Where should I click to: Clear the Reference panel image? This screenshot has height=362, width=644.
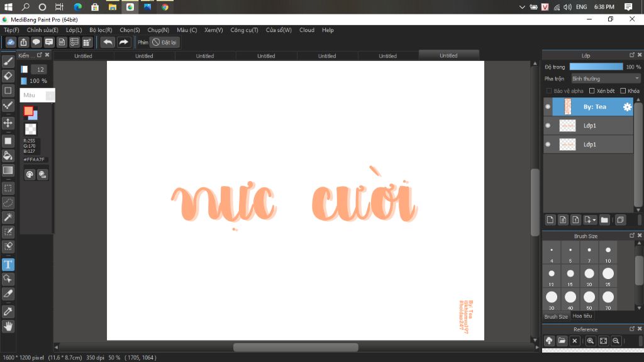click(575, 341)
